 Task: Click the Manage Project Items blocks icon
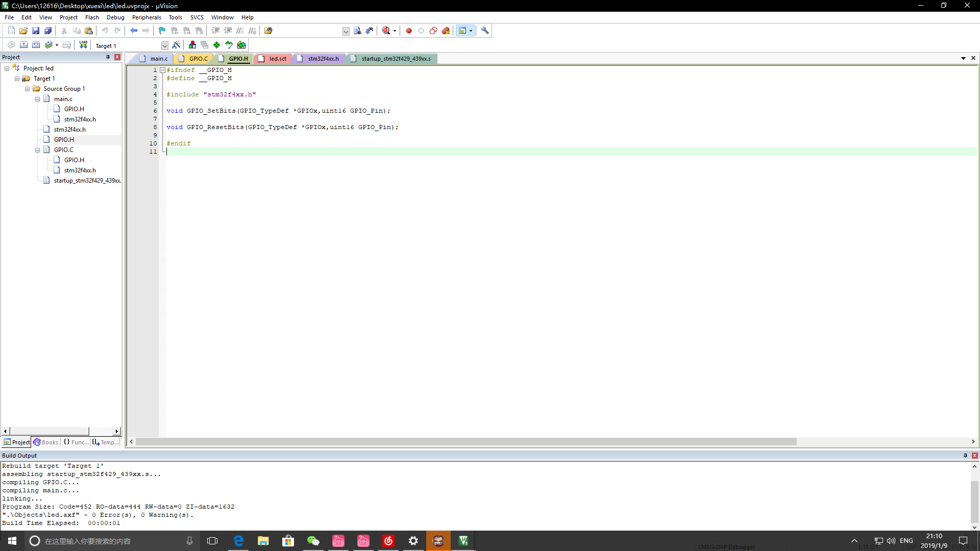(192, 45)
